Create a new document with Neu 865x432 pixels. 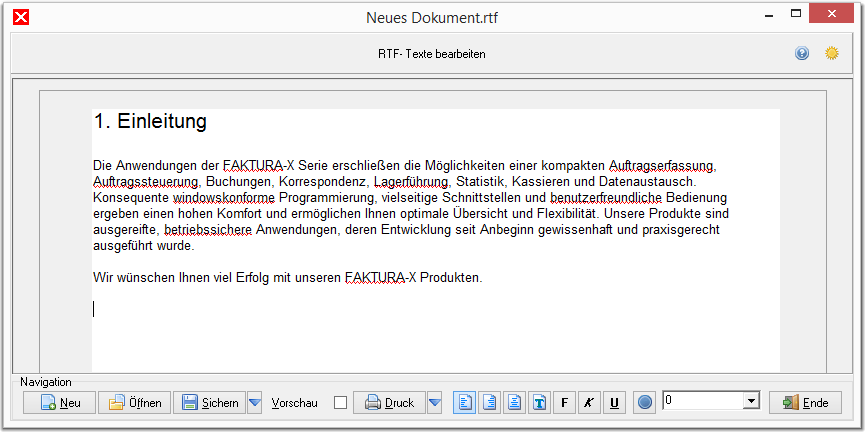pyautogui.click(x=60, y=403)
